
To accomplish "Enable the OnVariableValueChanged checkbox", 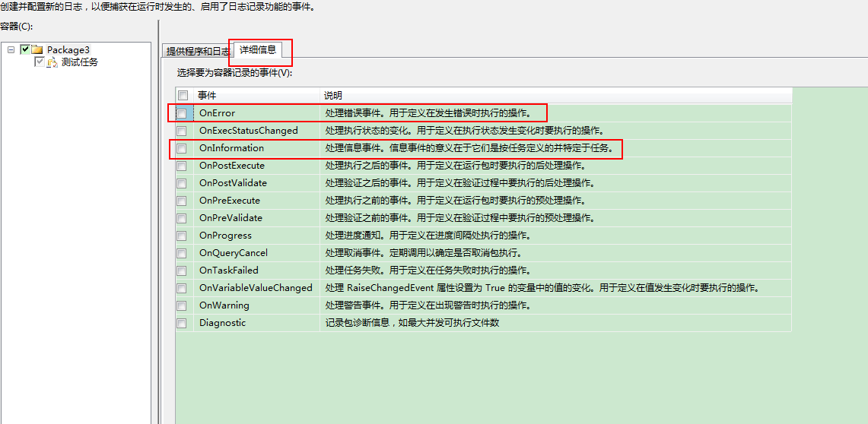I will pos(181,289).
